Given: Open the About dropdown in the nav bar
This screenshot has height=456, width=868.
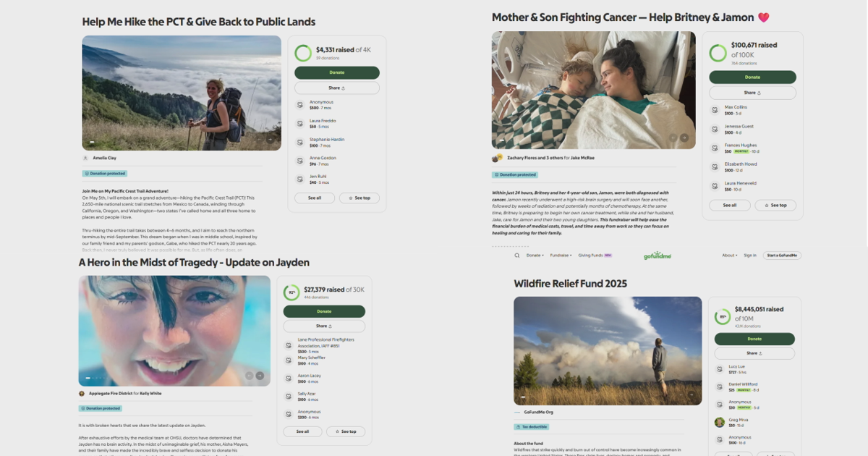Looking at the screenshot, I should [730, 256].
